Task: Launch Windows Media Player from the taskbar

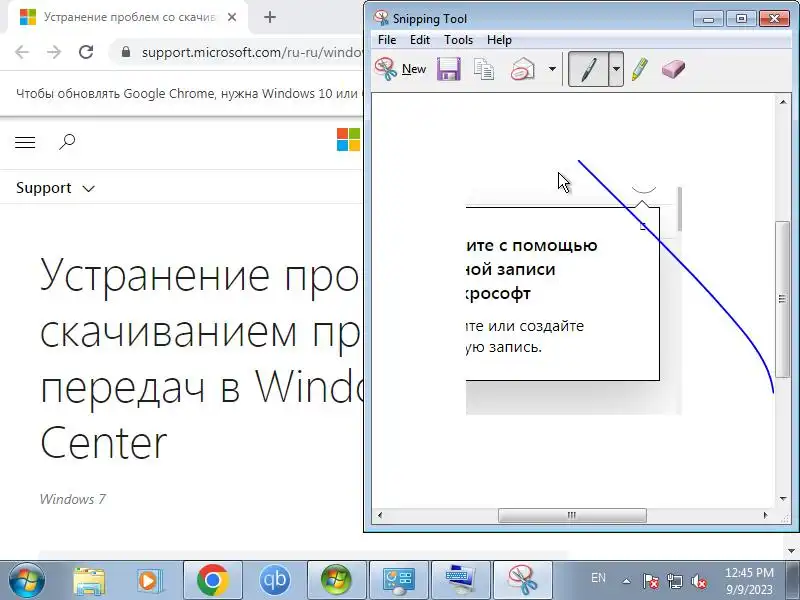Action: click(149, 581)
